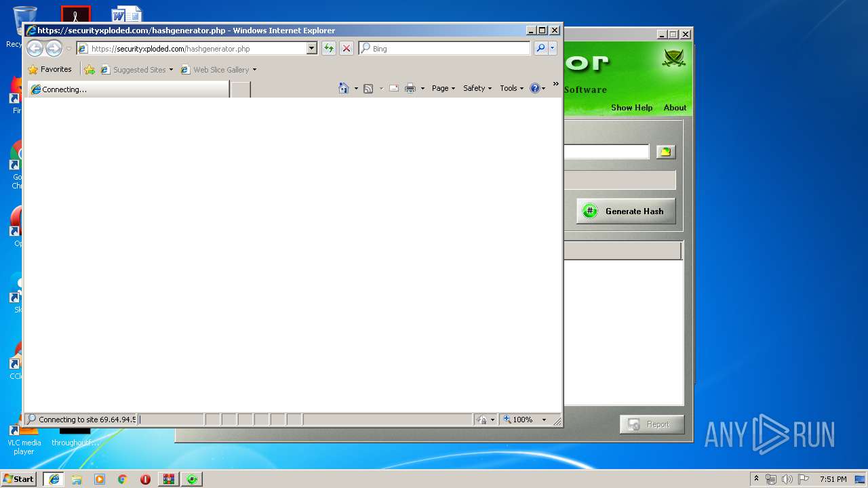This screenshot has width=868, height=488.
Task: Expand the Print options dropdown arrow
Action: click(x=422, y=88)
